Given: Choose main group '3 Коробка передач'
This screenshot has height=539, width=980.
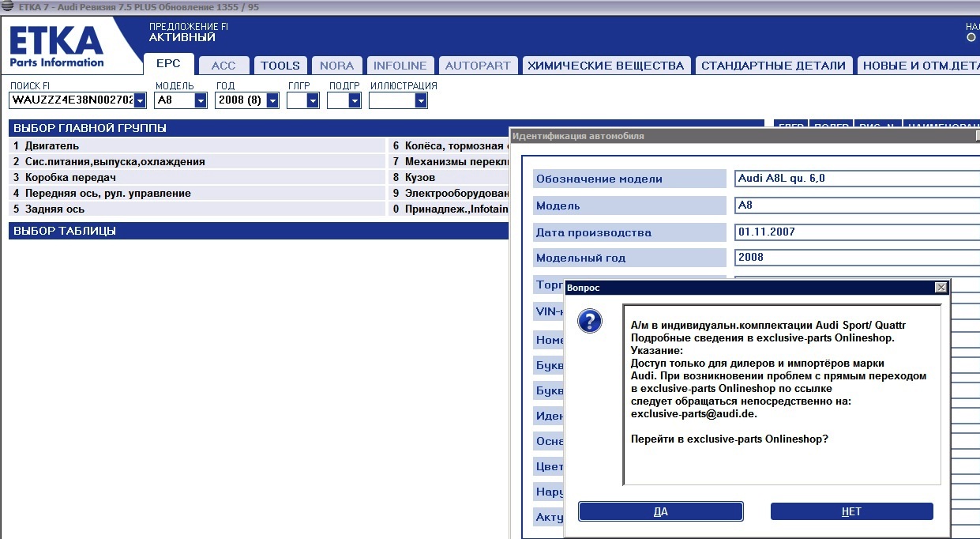Looking at the screenshot, I should (197, 178).
